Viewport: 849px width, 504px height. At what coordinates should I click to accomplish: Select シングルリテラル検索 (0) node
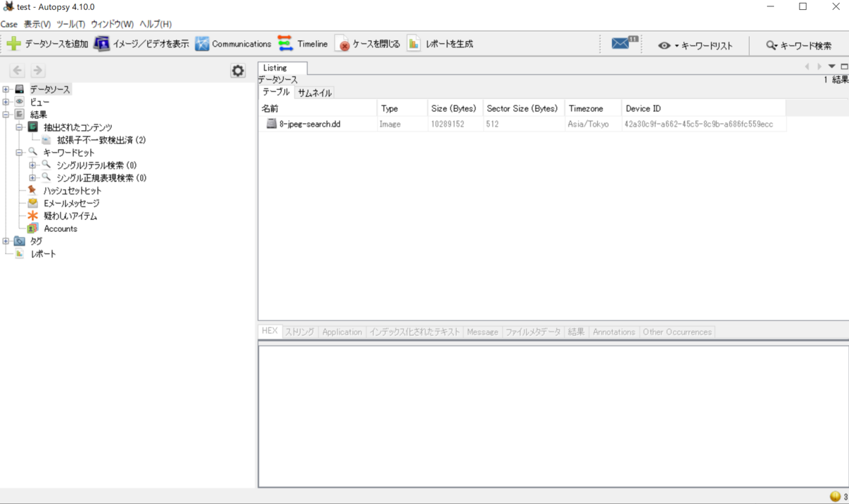[x=97, y=165]
